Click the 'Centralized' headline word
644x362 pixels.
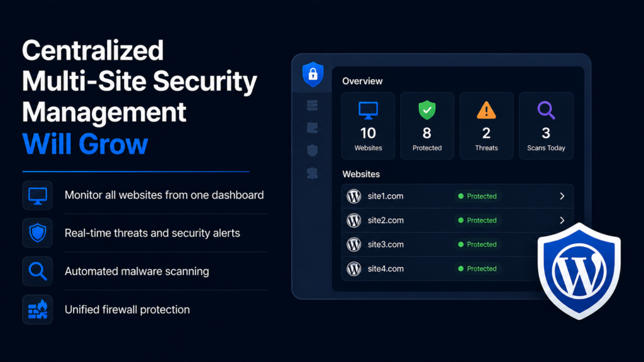point(93,50)
